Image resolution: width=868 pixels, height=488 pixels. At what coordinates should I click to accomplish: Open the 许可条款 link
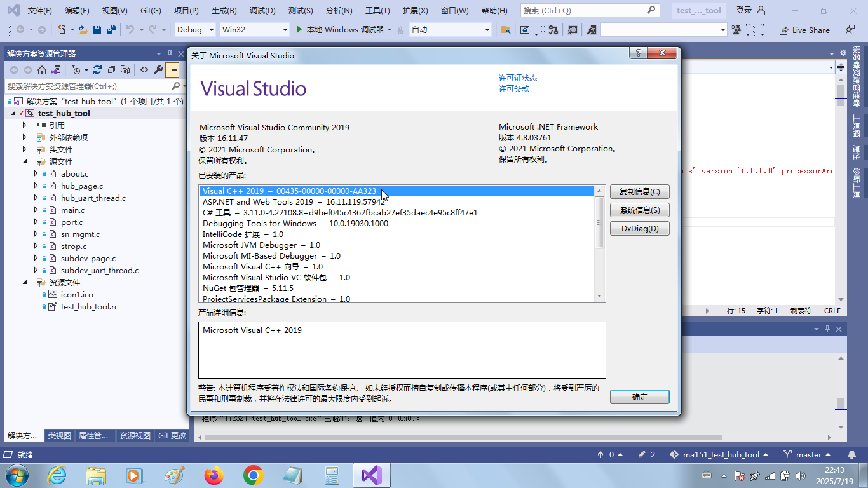[x=514, y=88]
